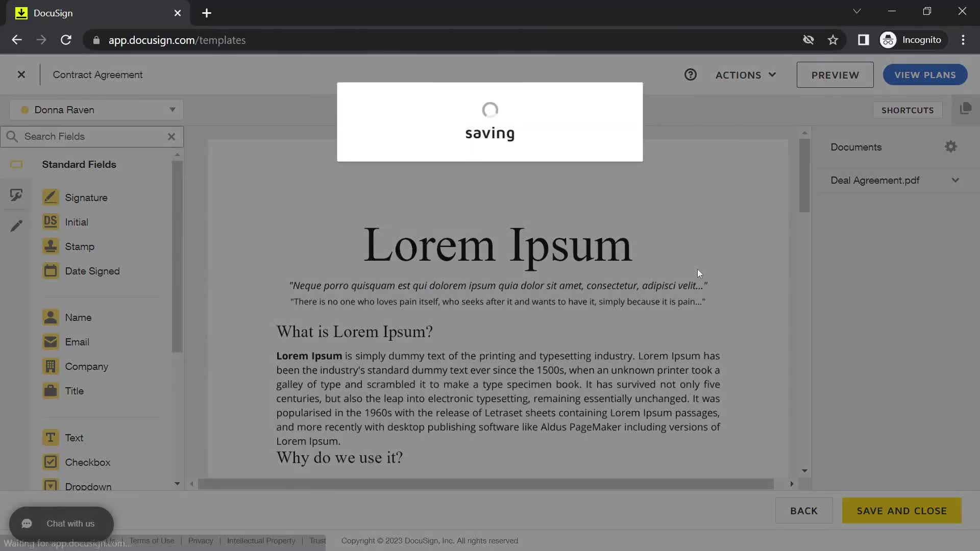Select the Date Signed field icon
This screenshot has height=551, width=980.
point(50,270)
